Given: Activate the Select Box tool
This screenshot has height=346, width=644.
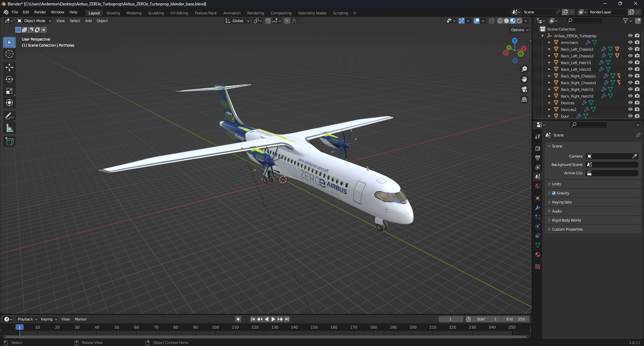Looking at the screenshot, I should [9, 42].
